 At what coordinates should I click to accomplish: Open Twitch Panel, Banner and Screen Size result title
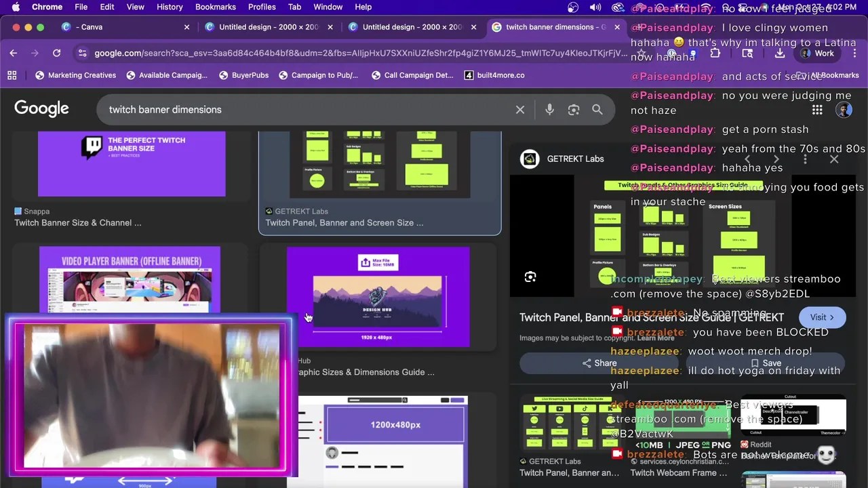click(344, 222)
